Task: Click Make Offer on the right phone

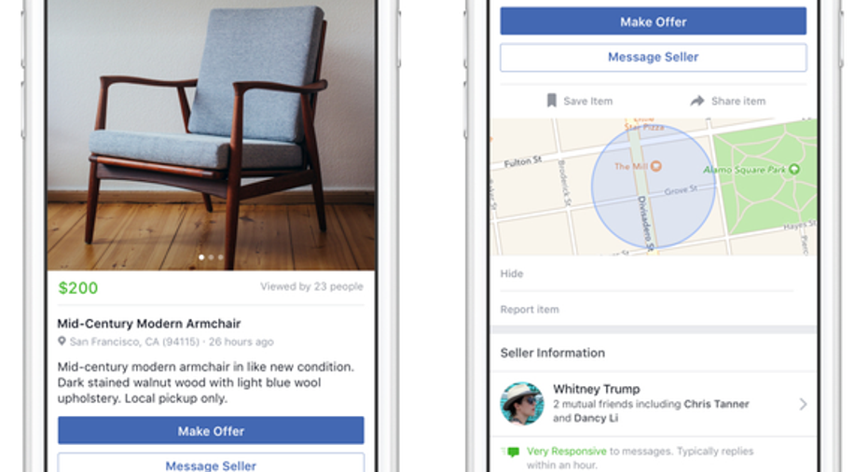Action: (x=654, y=21)
